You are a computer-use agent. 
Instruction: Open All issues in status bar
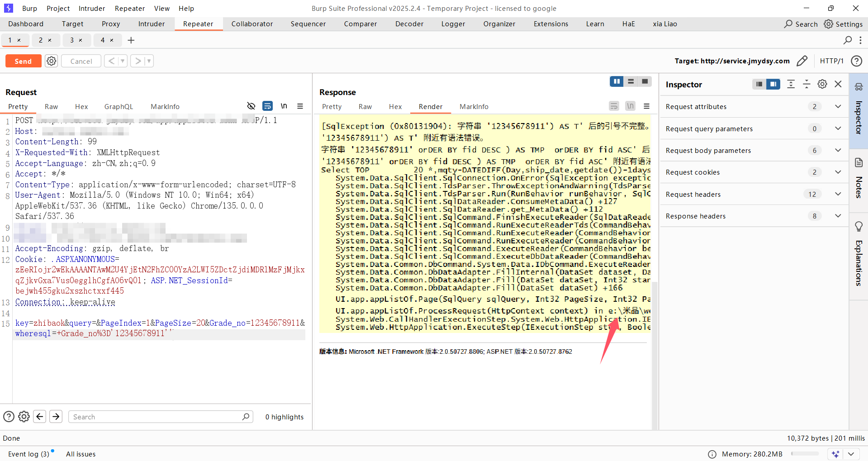(81, 454)
